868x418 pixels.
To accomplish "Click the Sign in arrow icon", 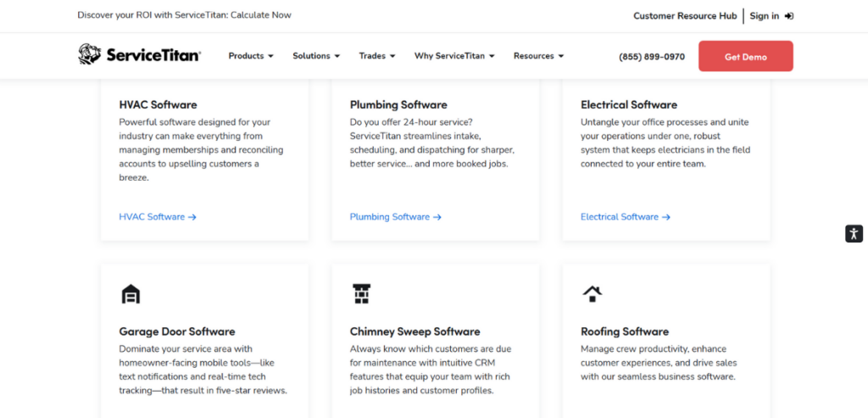I will [x=789, y=16].
